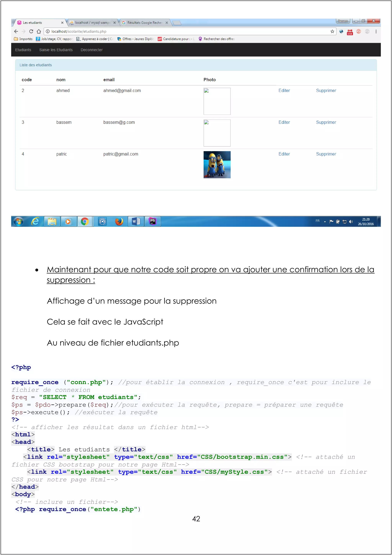Click the address bar showing localhost/scolarite/etudiants.php
The width and height of the screenshot is (392, 555).
click(189, 31)
